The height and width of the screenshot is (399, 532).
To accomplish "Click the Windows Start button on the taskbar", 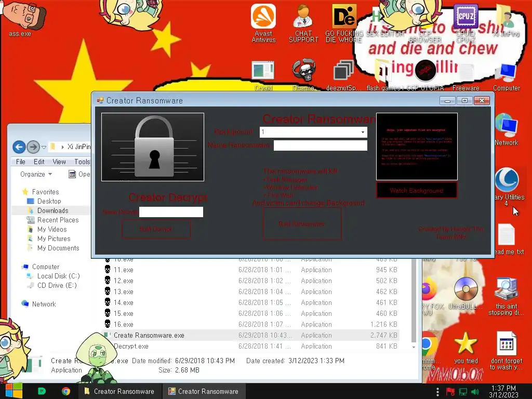I will coord(14,391).
